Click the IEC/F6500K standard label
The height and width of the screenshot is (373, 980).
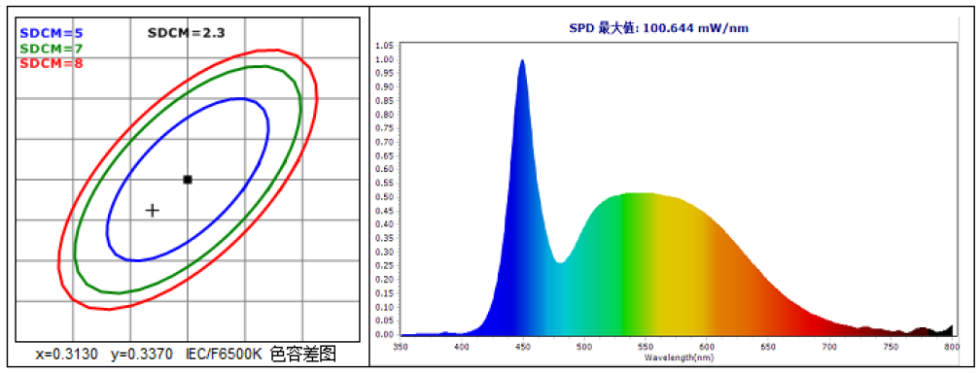225,355
